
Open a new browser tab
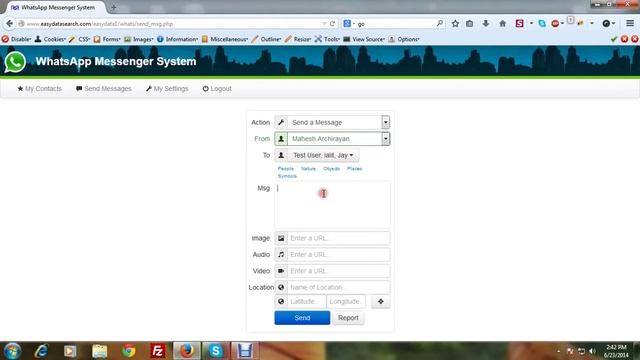click(114, 7)
